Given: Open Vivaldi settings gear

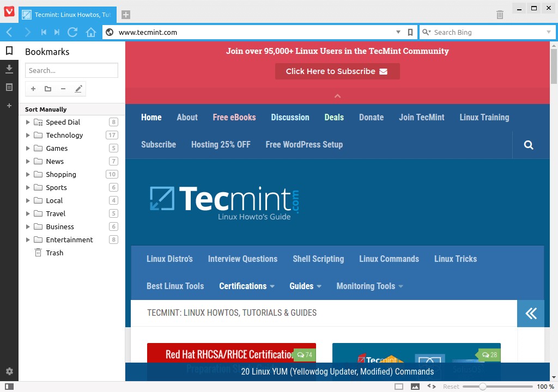Looking at the screenshot, I should [x=9, y=371].
